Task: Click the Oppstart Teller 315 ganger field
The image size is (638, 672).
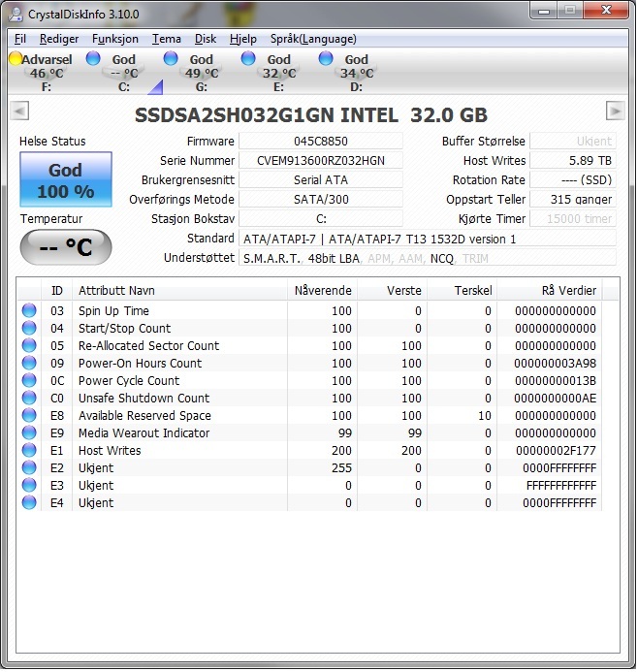Action: 573,200
